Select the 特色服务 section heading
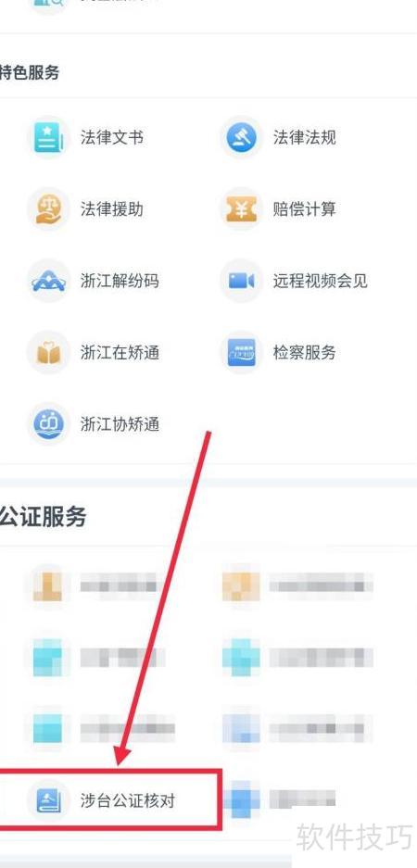This screenshot has height=868, width=417. pyautogui.click(x=30, y=73)
